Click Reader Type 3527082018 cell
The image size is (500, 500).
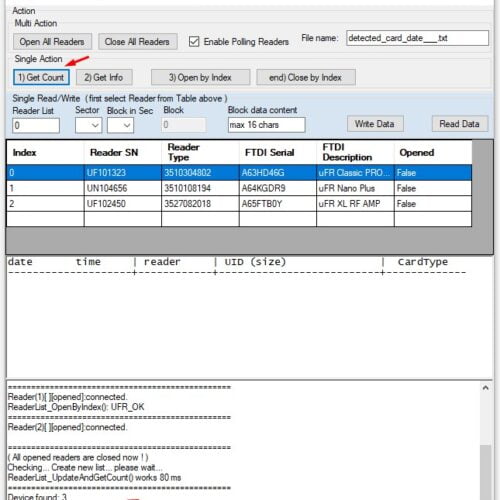point(200,204)
